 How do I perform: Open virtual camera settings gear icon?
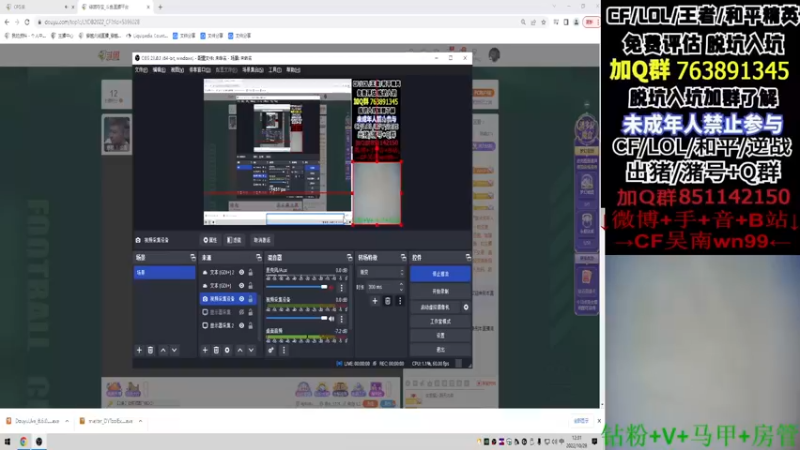pyautogui.click(x=466, y=307)
